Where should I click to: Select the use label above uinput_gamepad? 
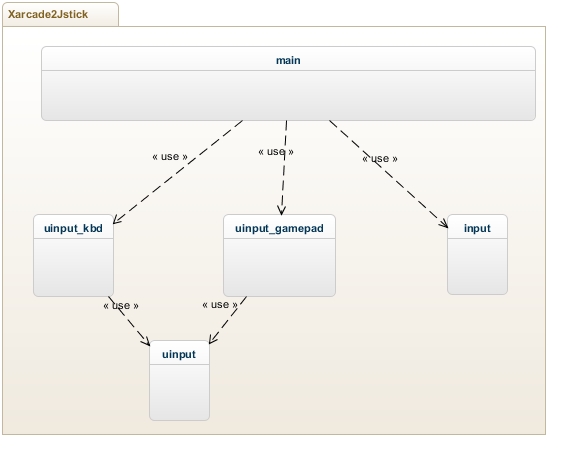tap(276, 152)
